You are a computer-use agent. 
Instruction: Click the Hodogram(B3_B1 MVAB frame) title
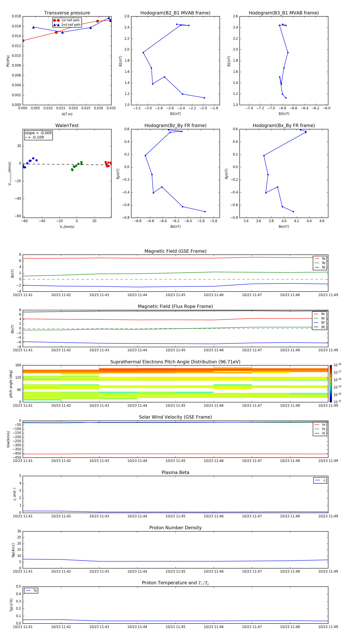coord(284,13)
